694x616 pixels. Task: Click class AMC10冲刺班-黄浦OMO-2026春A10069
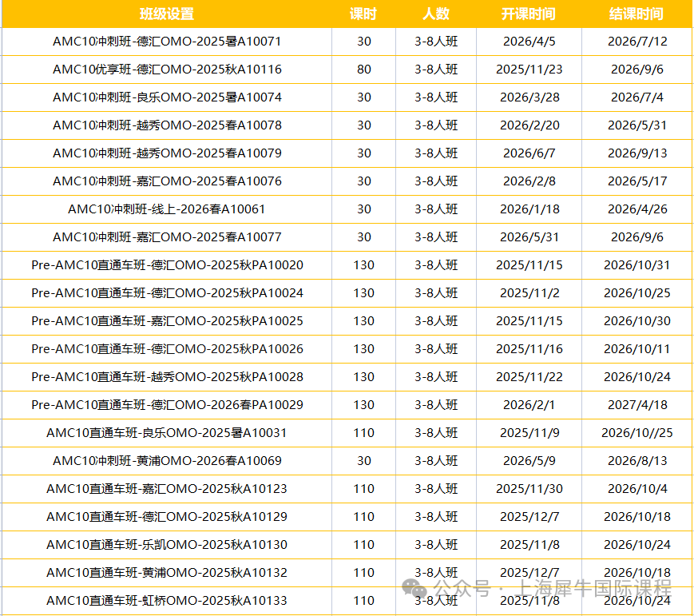coord(166,461)
